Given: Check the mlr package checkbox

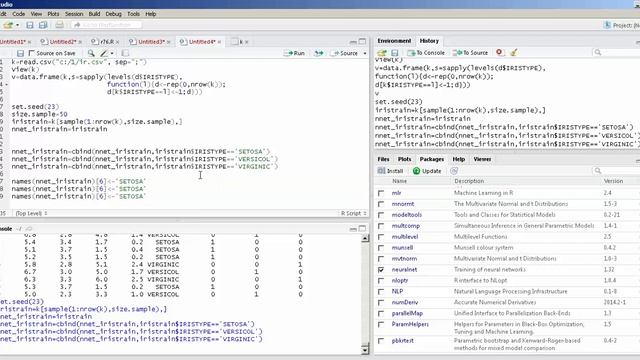Looking at the screenshot, I should point(381,193).
